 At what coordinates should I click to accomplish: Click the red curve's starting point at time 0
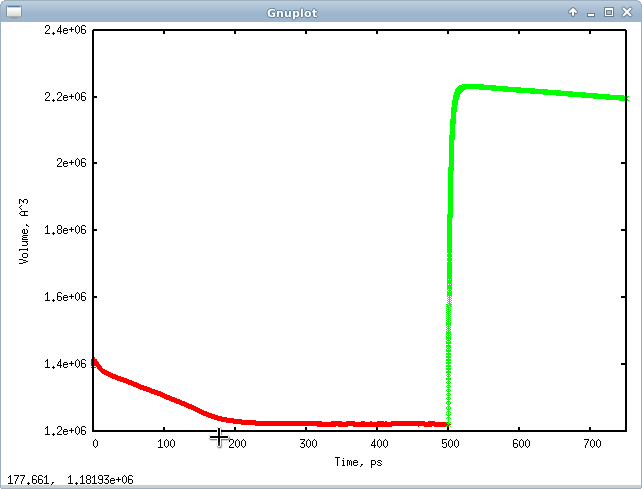95,362
